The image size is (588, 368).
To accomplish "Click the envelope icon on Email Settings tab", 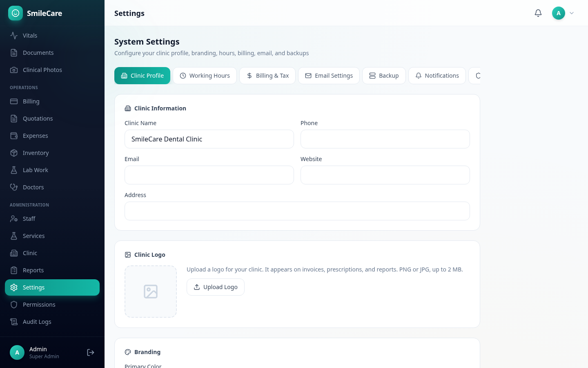I will pos(308,76).
